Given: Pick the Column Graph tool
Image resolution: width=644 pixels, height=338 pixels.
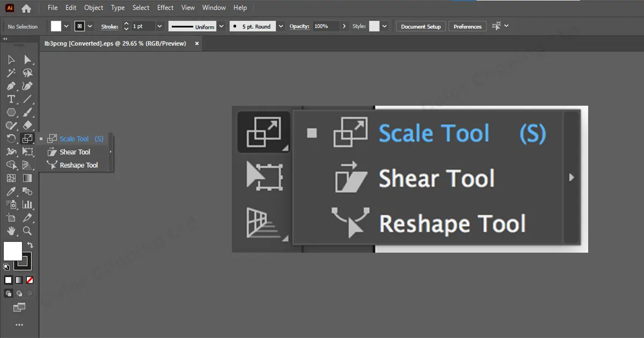Looking at the screenshot, I should 27,204.
